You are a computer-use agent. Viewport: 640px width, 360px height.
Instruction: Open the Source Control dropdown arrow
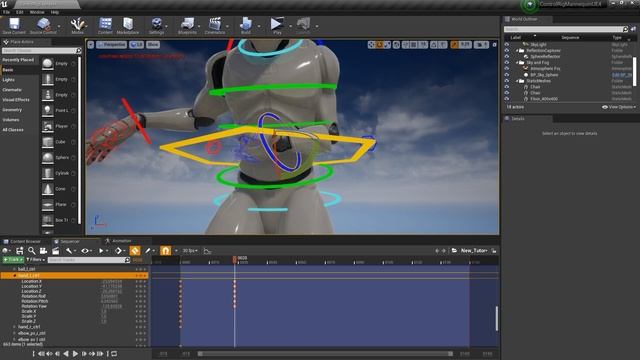click(x=59, y=26)
